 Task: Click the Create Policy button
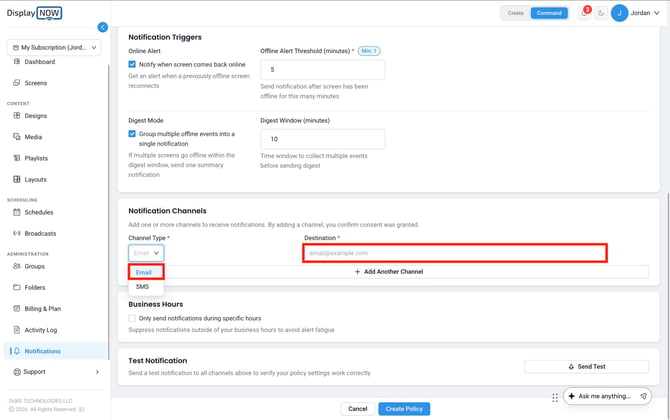click(x=404, y=409)
